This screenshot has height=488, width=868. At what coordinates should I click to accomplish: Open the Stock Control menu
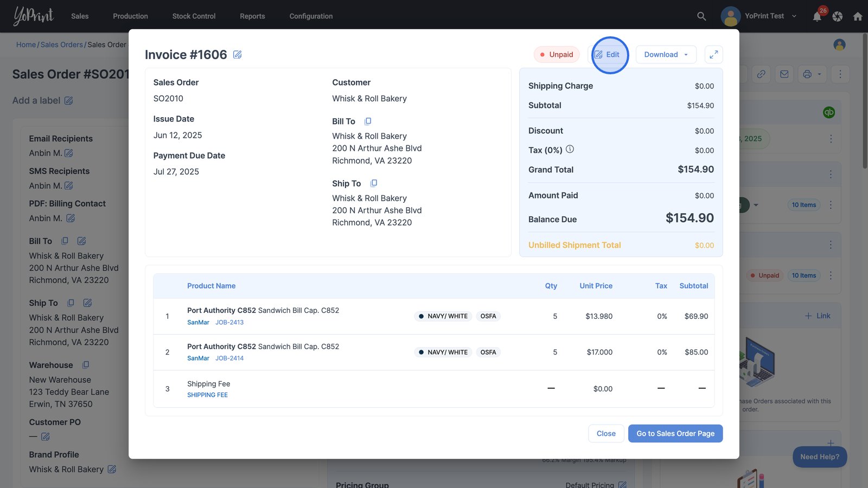(194, 16)
